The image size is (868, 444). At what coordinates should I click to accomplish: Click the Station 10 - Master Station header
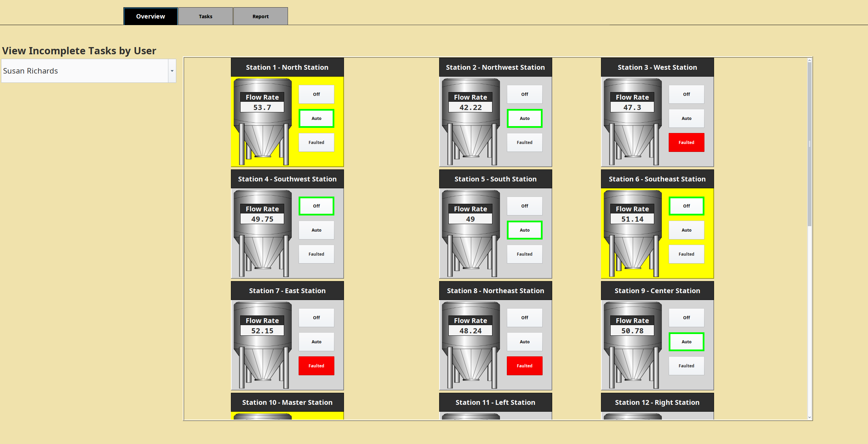click(x=287, y=402)
